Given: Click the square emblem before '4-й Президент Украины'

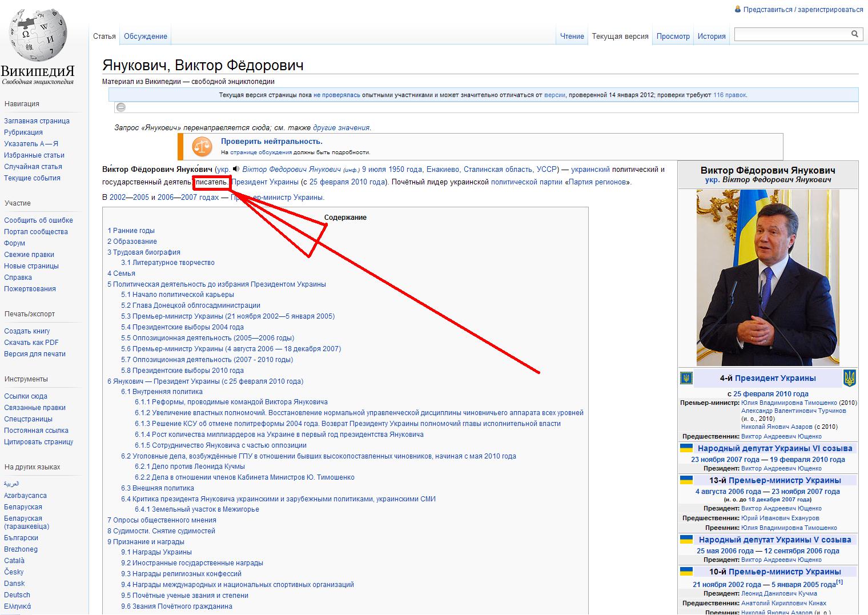Looking at the screenshot, I should point(686,378).
